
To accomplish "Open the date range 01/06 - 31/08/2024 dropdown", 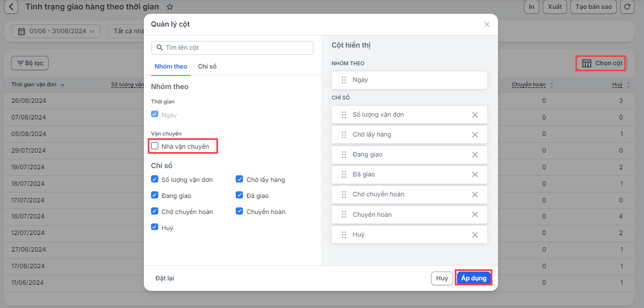I will click(x=56, y=31).
